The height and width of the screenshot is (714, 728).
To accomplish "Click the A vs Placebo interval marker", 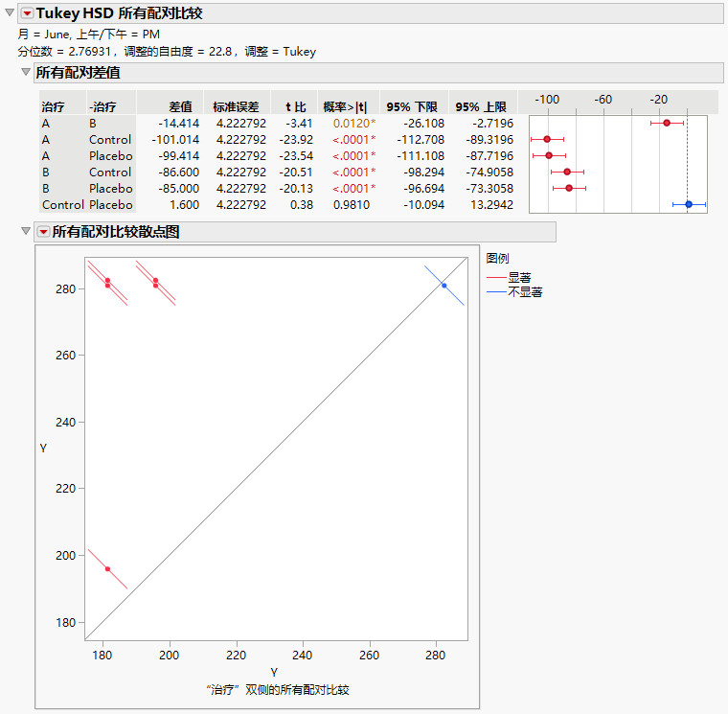I will 549,155.
